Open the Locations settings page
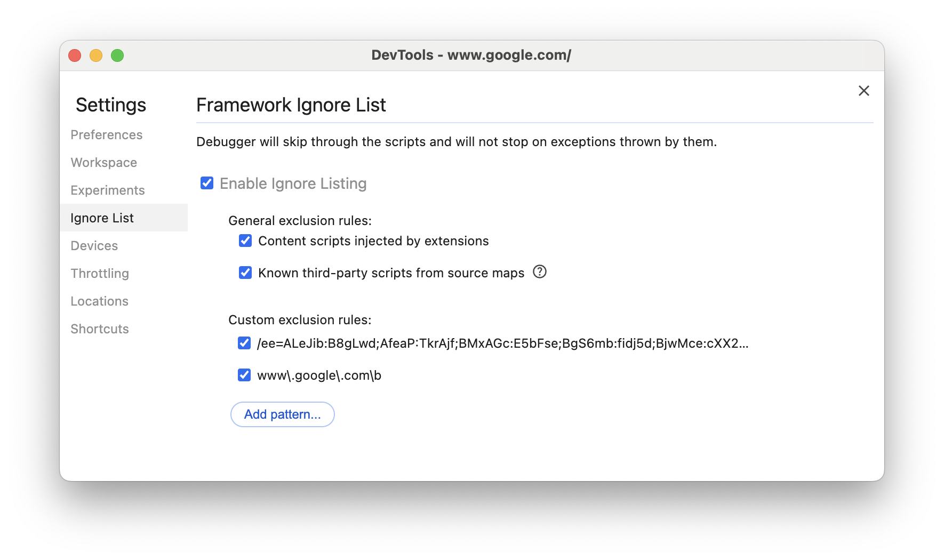Image resolution: width=944 pixels, height=560 pixels. click(x=99, y=301)
